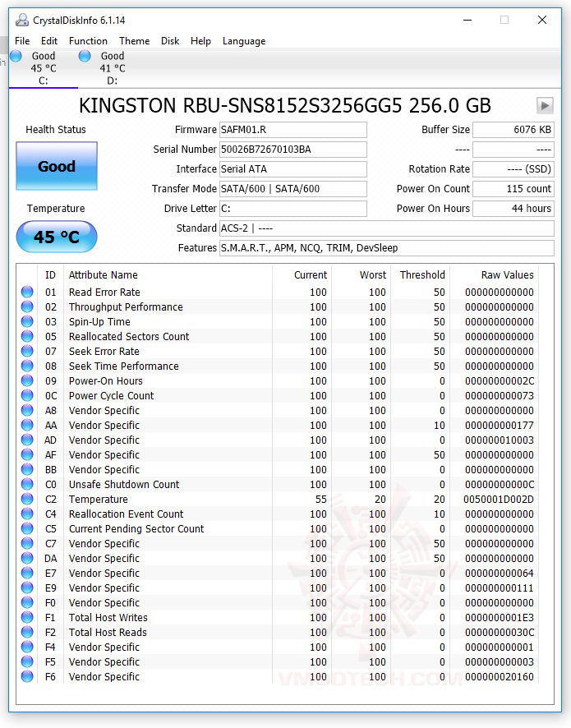Click the Drive Letter field
Image resolution: width=571 pixels, height=728 pixels.
[x=293, y=209]
